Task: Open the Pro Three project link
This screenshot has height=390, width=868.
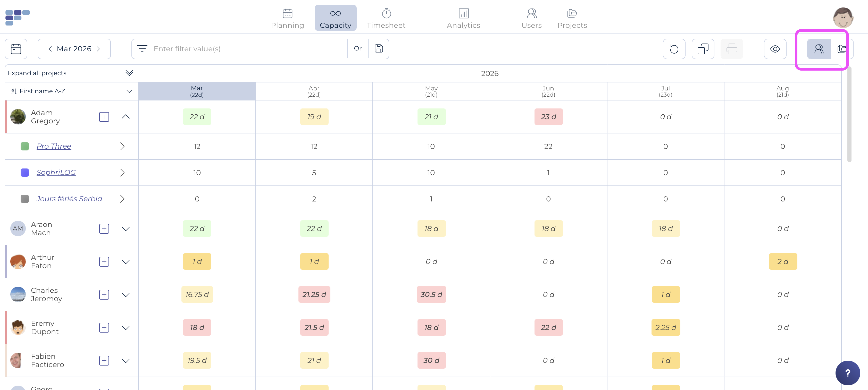Action: 54,146
